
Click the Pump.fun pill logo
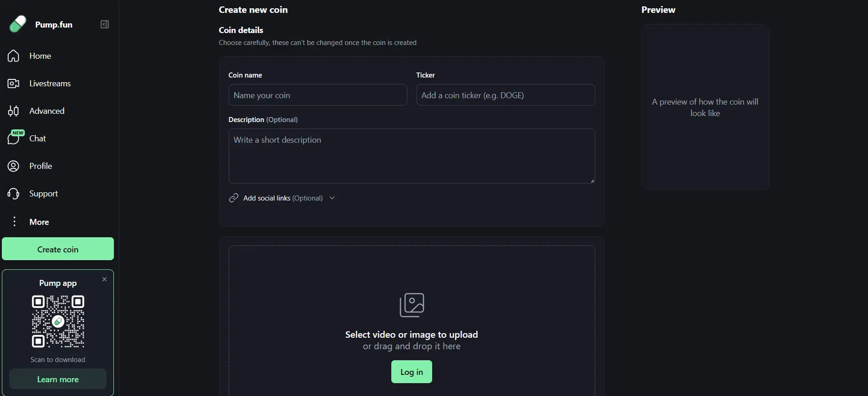18,24
